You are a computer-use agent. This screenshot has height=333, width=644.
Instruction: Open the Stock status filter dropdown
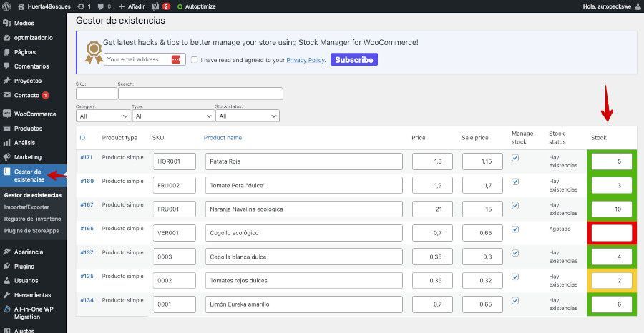248,116
